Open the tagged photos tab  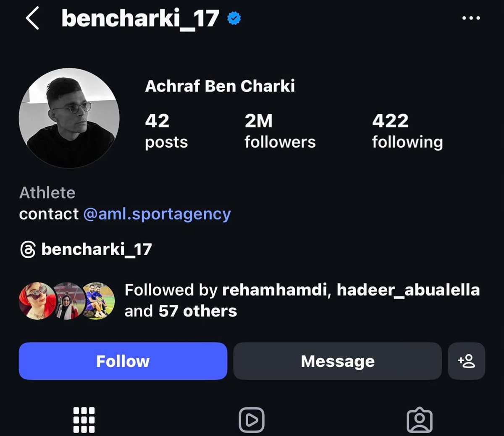[419, 420]
